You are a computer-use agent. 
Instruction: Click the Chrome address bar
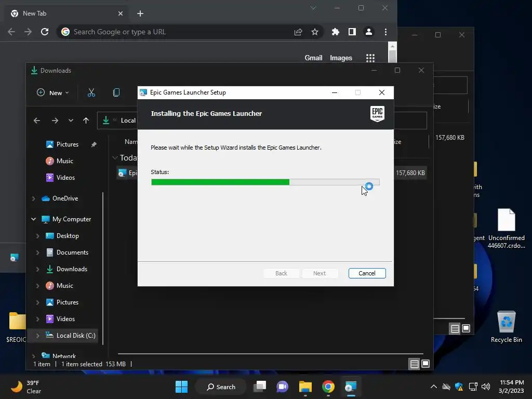[x=177, y=32]
